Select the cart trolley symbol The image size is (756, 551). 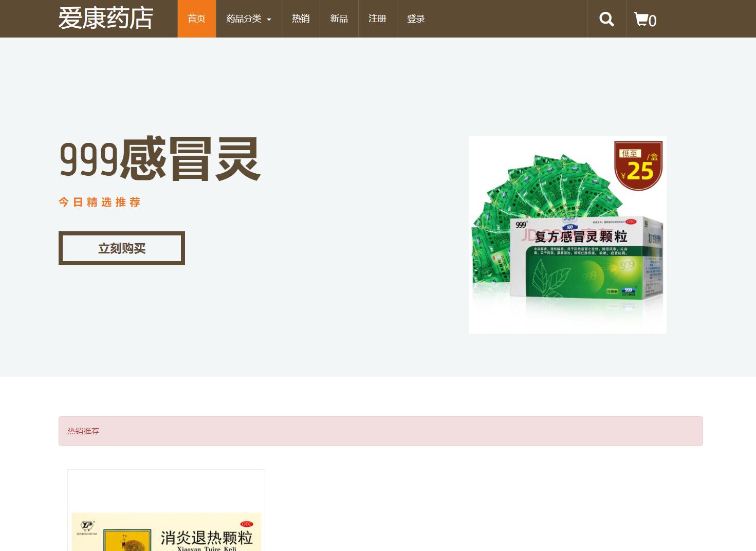641,20
